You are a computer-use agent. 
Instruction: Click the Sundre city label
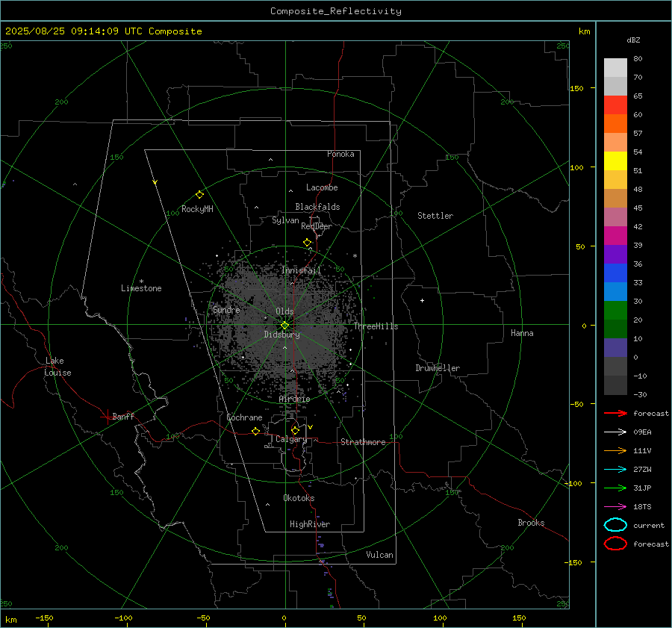(226, 309)
